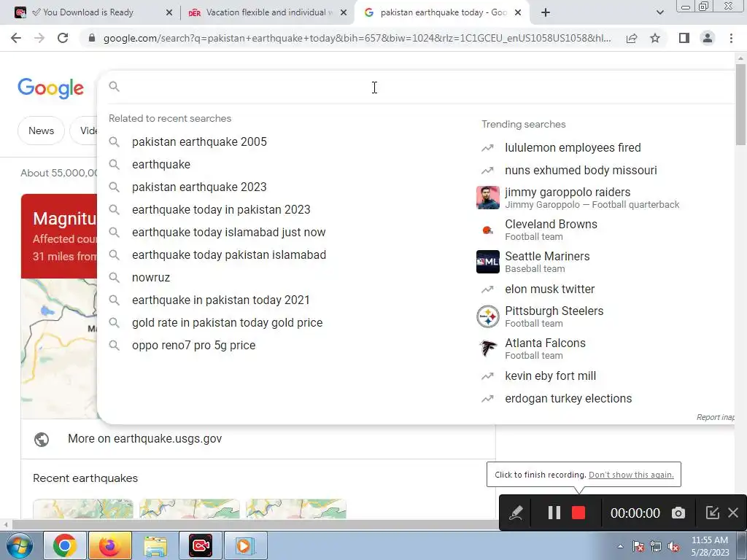Open the Windows Start button
Screen dimensions: 747x560
click(x=19, y=545)
